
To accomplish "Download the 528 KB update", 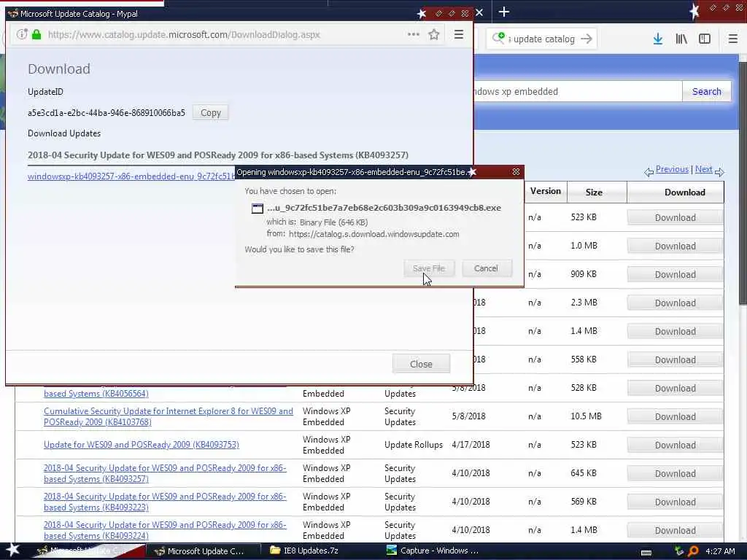I will (675, 389).
